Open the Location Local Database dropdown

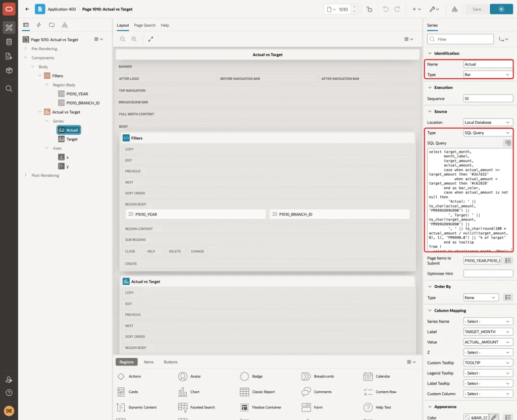click(x=488, y=122)
